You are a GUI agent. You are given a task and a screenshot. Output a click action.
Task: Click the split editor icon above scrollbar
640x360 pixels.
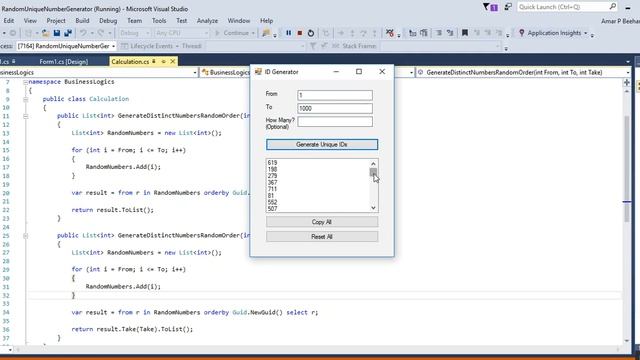click(627, 82)
